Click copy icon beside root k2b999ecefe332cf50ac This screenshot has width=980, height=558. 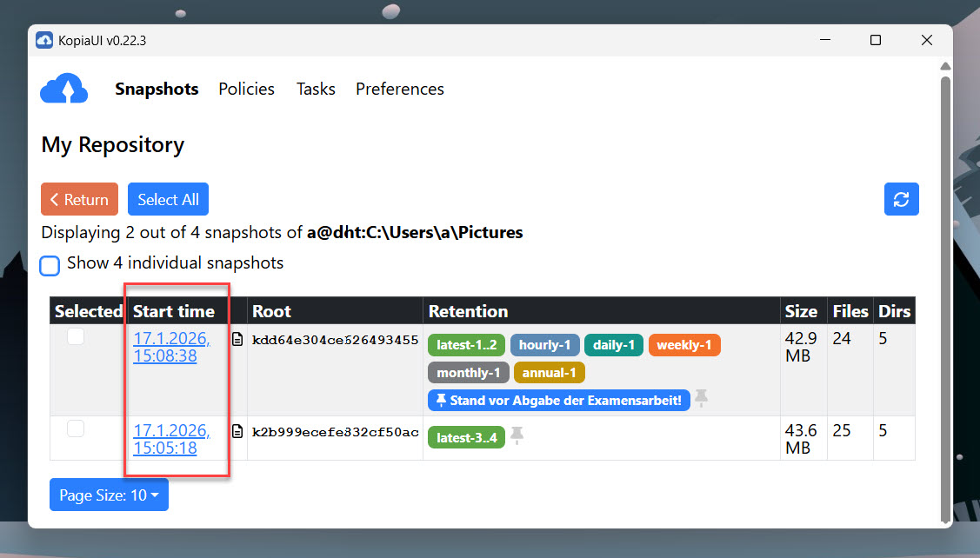click(237, 432)
